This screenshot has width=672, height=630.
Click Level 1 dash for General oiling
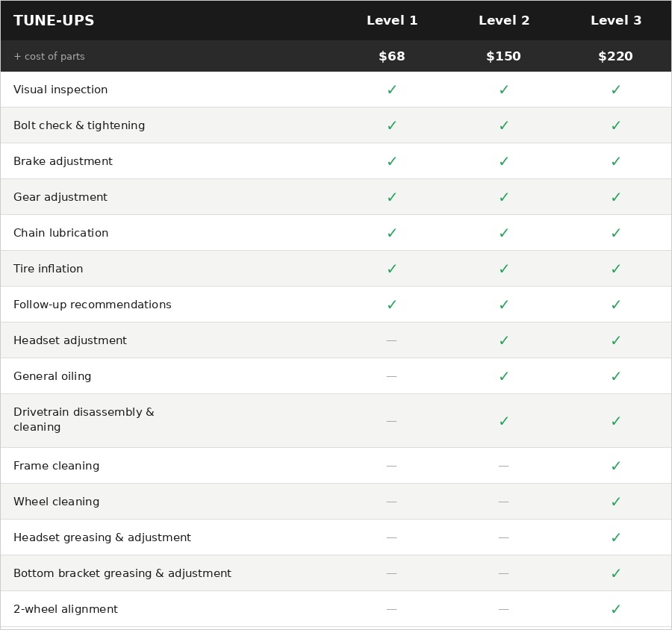[x=392, y=376]
